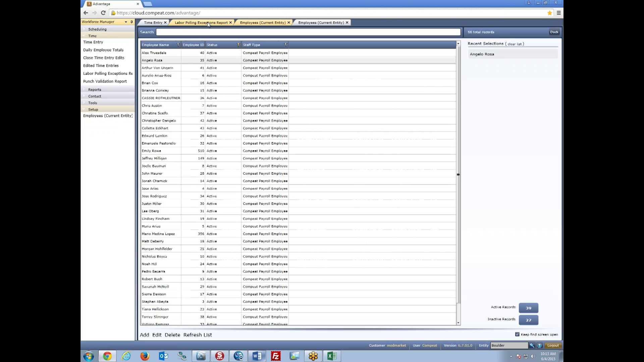
Task: Click into the Search input field
Action: (x=308, y=32)
